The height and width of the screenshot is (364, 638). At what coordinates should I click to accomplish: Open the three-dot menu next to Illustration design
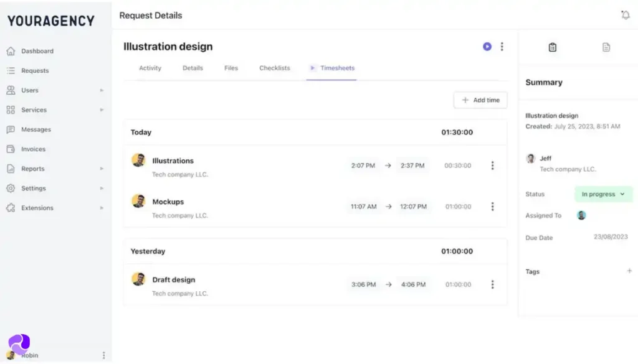coord(502,47)
